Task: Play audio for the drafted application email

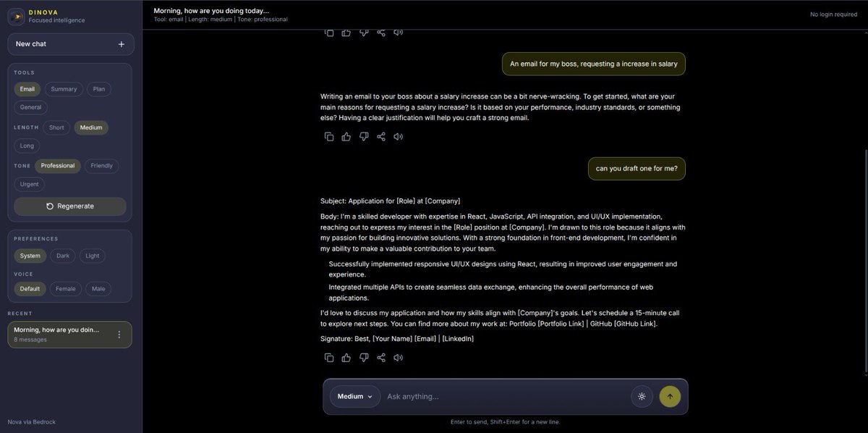Action: coord(398,357)
